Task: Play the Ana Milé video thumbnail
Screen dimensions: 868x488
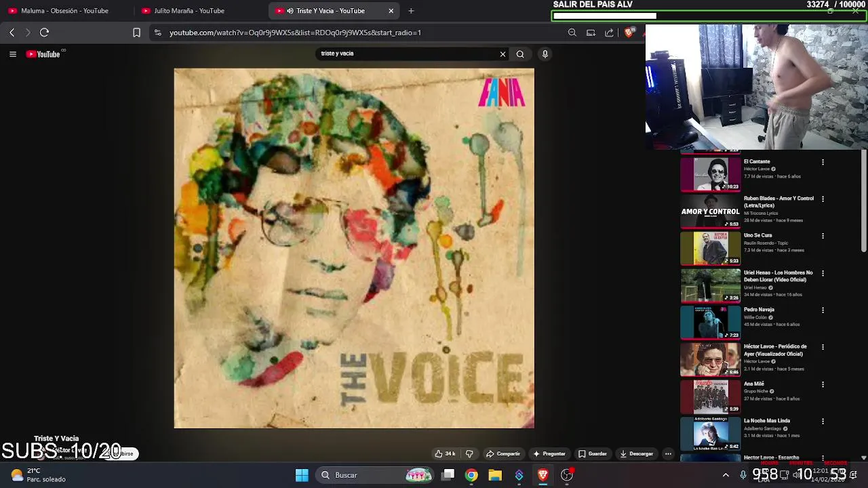Action: [711, 396]
